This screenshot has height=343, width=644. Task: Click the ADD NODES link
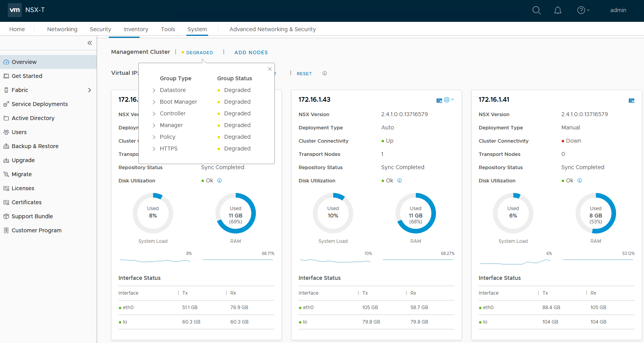coord(251,53)
